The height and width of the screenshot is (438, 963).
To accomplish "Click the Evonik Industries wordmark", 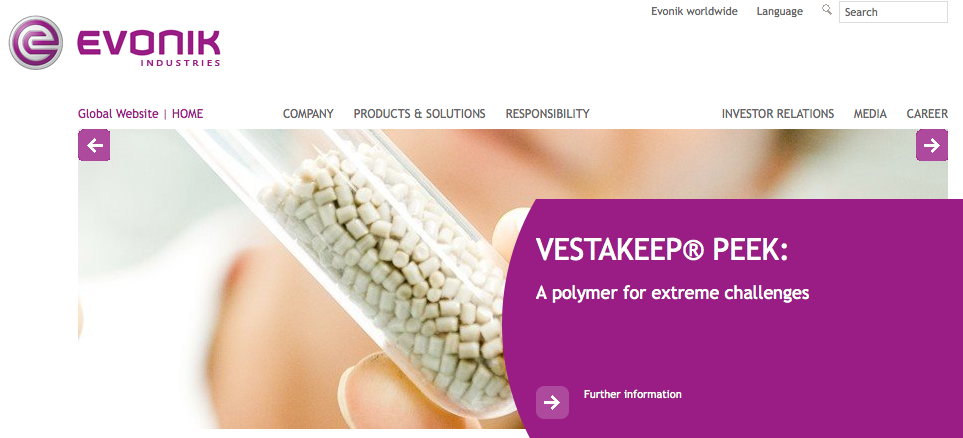I will coord(149,47).
